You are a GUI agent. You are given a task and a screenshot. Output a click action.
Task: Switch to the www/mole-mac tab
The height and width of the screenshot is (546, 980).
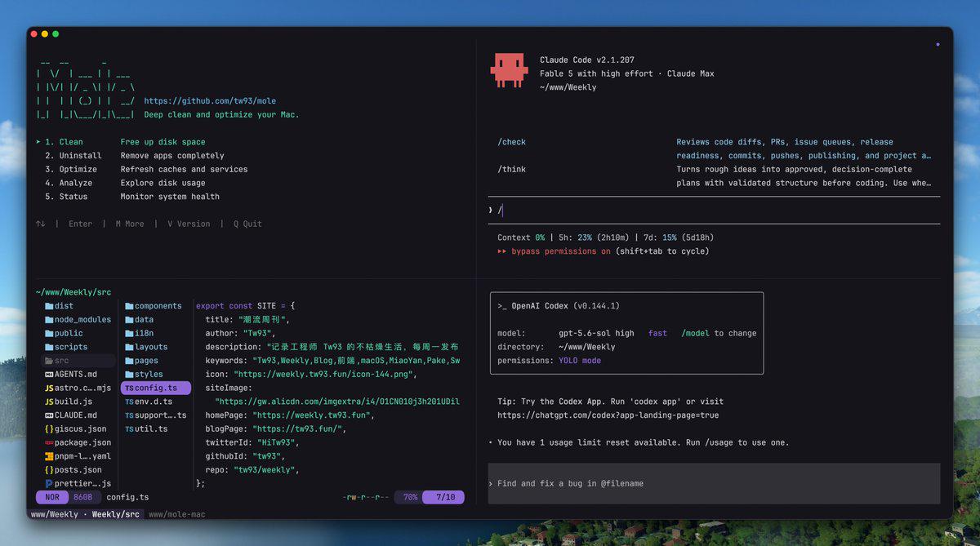[x=177, y=514]
